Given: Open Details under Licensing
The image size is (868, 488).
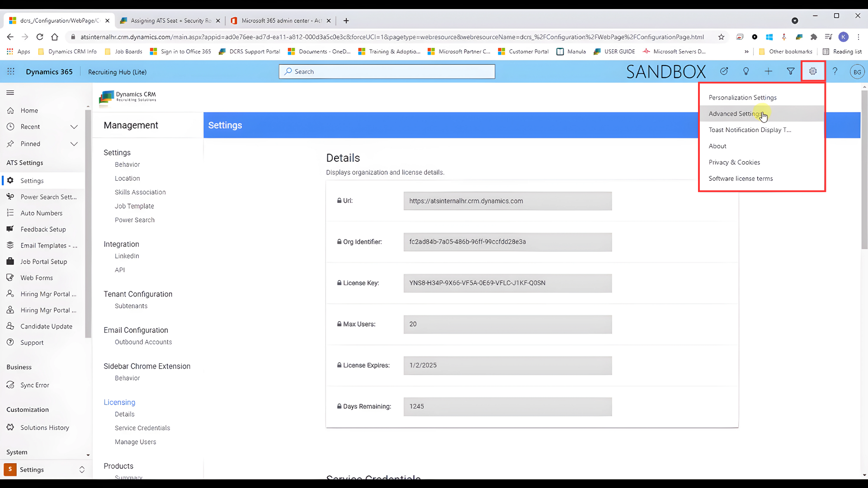Looking at the screenshot, I should click(124, 414).
